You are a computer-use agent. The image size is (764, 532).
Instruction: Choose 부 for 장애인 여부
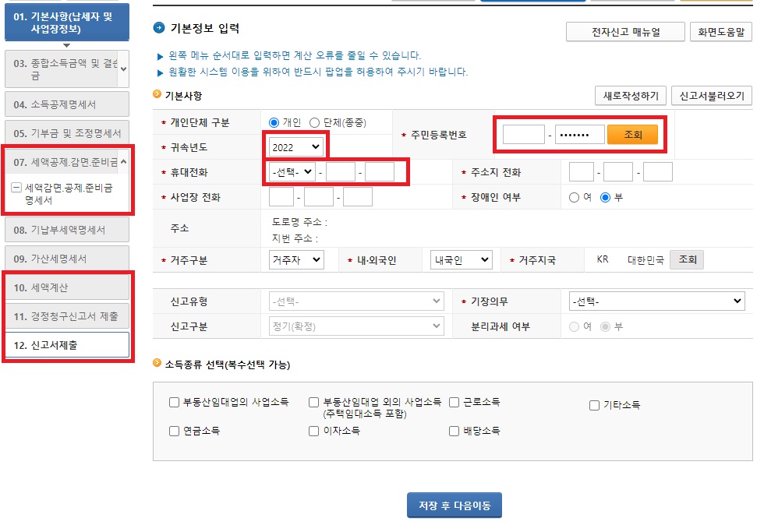pyautogui.click(x=605, y=198)
